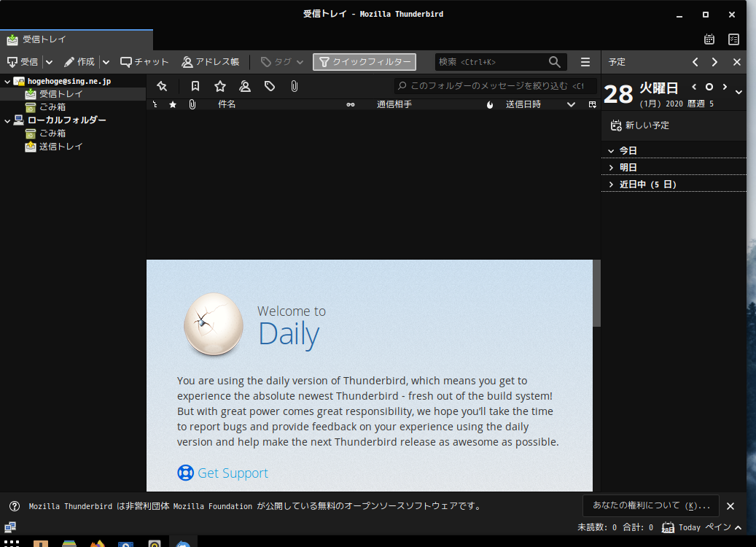Click the folder message filter box
The image size is (756, 547).
(x=496, y=86)
